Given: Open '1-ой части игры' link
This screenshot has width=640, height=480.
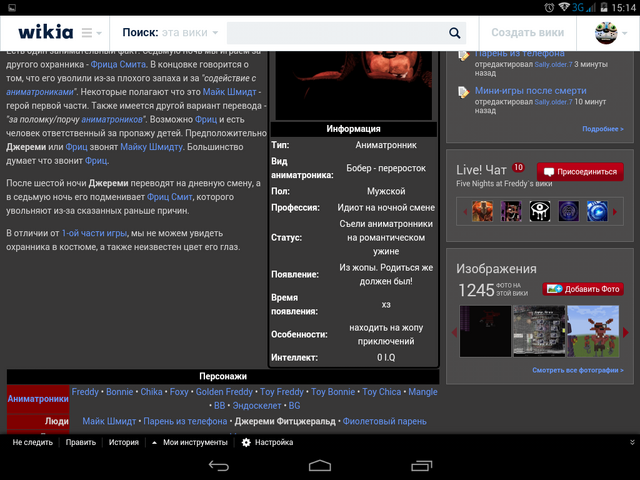Looking at the screenshot, I should pos(94,233).
